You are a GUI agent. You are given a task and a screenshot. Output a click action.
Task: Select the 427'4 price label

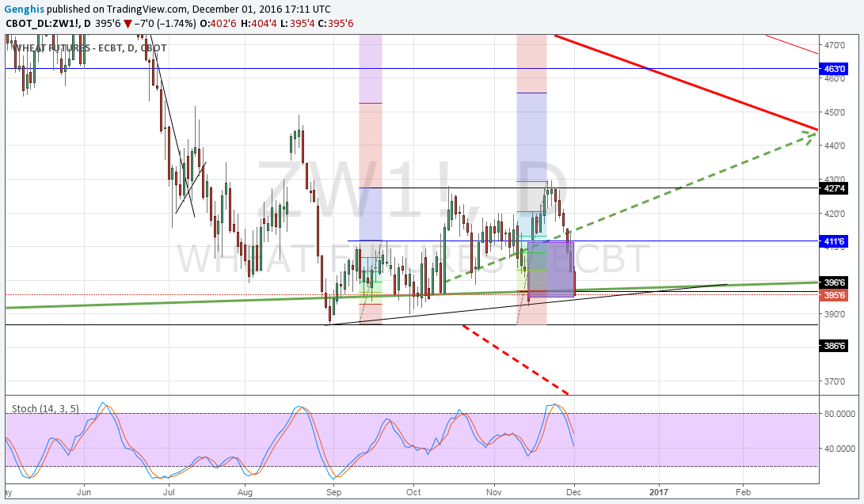point(833,188)
